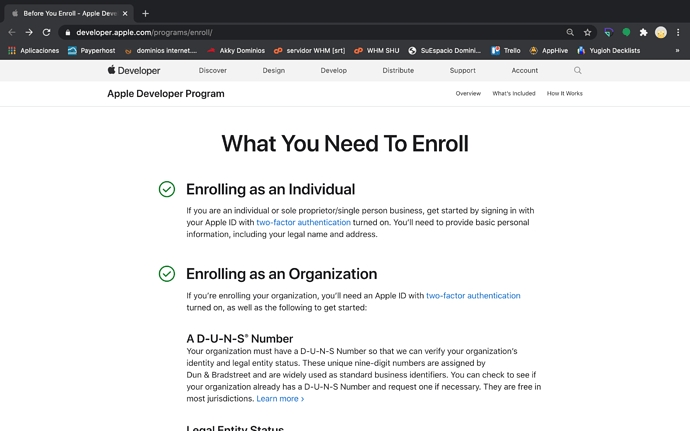Click the address bar URL field
The width and height of the screenshot is (690, 431).
pos(300,32)
